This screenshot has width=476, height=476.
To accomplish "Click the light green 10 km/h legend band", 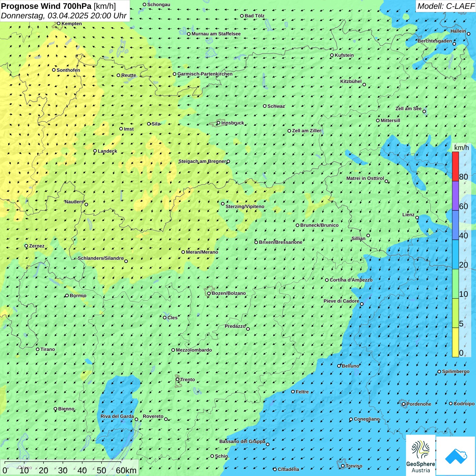I will (x=455, y=284).
